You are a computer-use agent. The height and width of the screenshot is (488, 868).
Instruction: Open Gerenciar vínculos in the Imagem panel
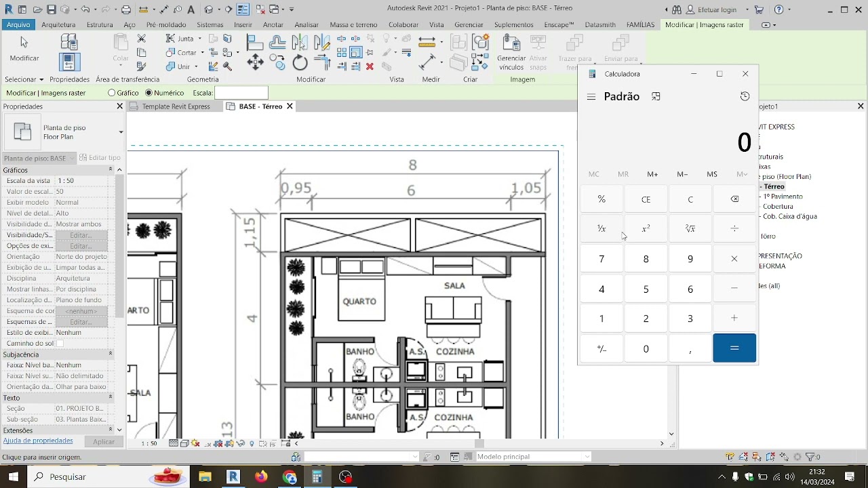pyautogui.click(x=511, y=52)
